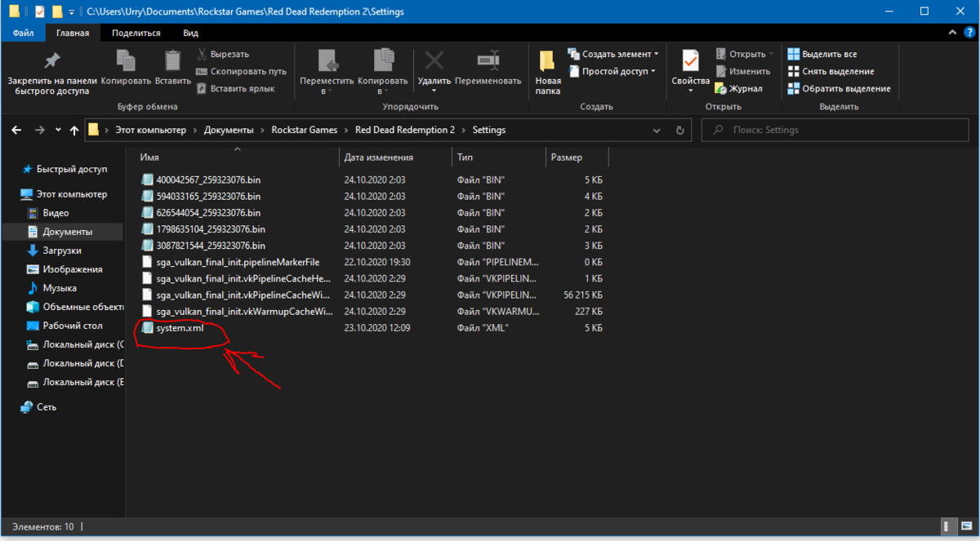This screenshot has height=541, width=980.
Task: Pin folder to Quick Access panel
Action: point(52,73)
